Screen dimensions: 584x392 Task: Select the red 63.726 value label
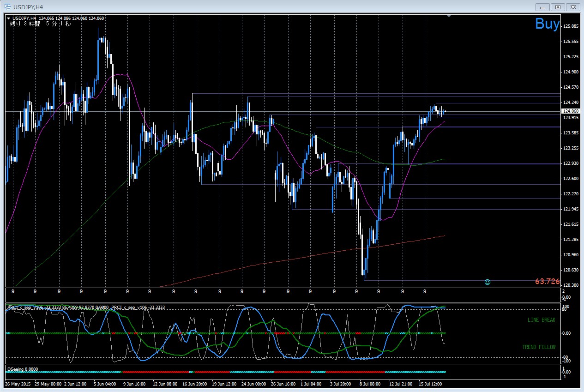tap(548, 282)
